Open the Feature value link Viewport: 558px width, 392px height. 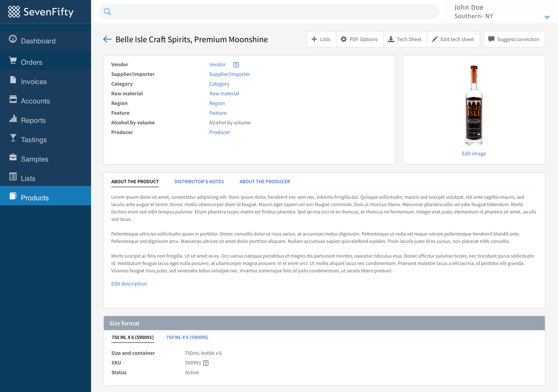(218, 113)
